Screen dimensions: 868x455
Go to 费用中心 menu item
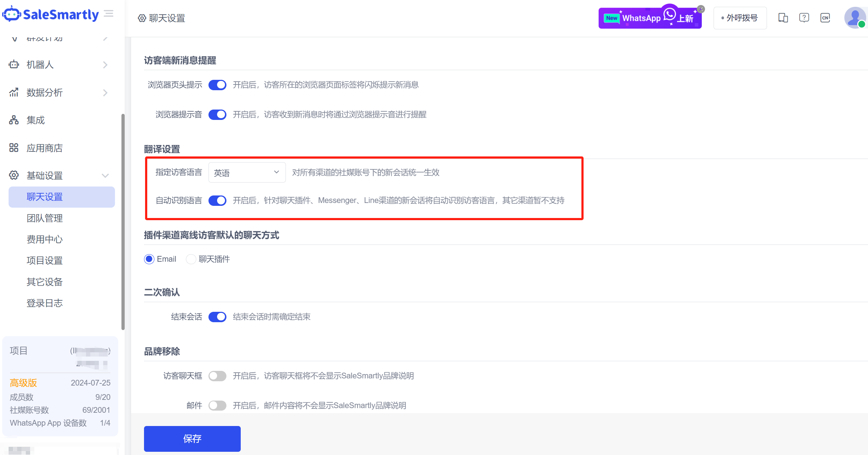45,239
